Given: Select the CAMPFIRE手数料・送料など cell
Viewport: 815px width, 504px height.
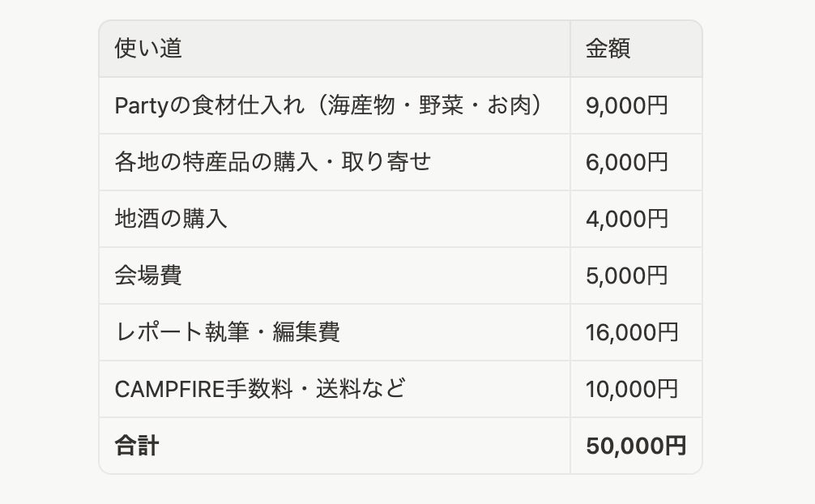Looking at the screenshot, I should (x=260, y=389).
